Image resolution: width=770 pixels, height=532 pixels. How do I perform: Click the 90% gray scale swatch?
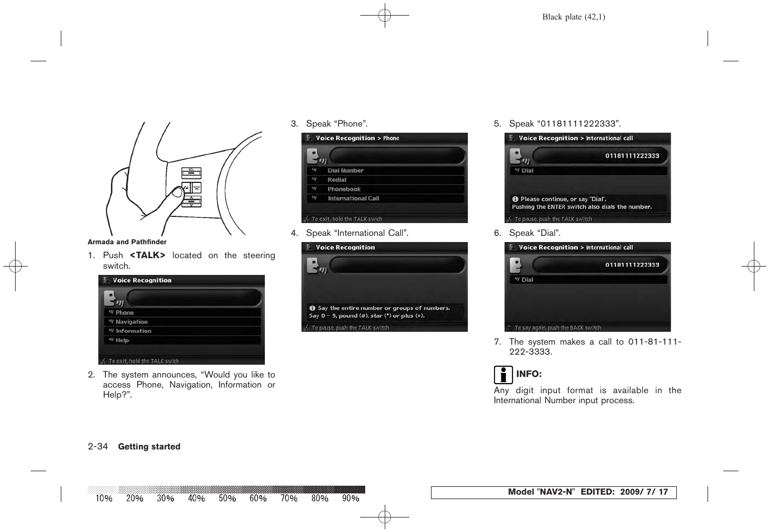[x=350, y=490]
